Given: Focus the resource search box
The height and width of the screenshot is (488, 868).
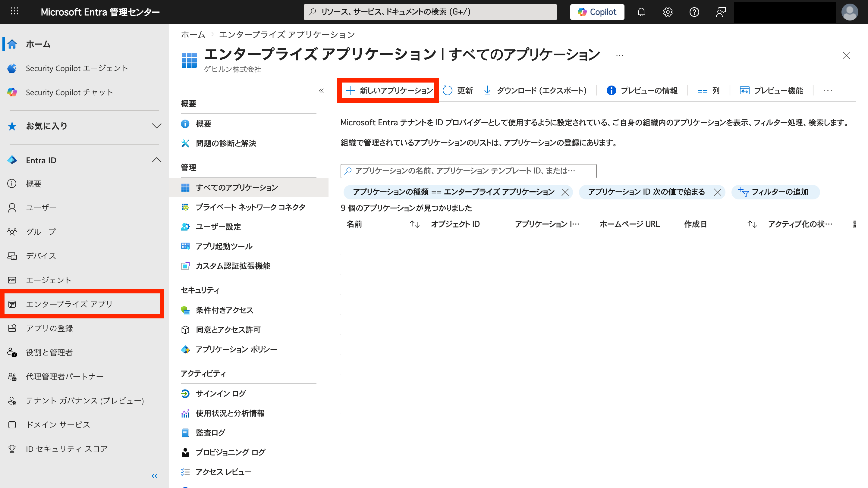Looking at the screenshot, I should pyautogui.click(x=430, y=12).
